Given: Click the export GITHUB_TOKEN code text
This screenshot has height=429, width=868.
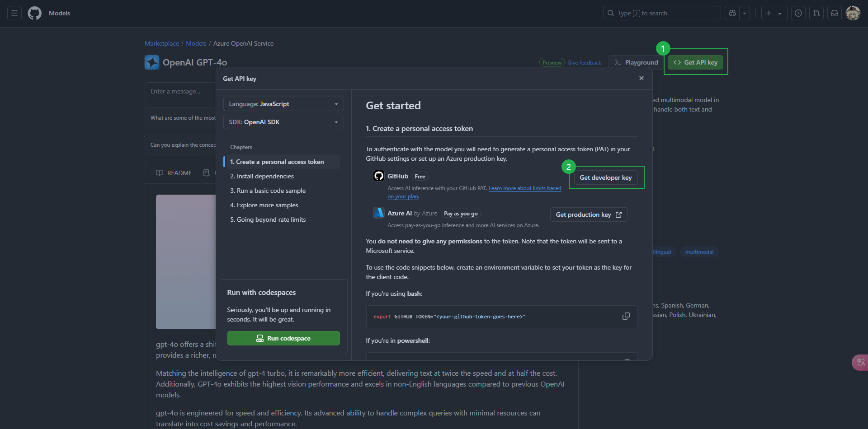Looking at the screenshot, I should pyautogui.click(x=449, y=317).
